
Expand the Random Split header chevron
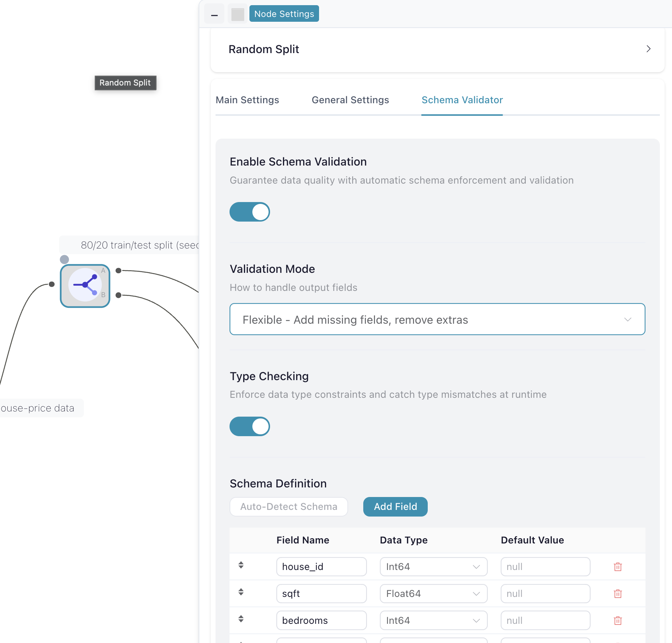(x=648, y=49)
